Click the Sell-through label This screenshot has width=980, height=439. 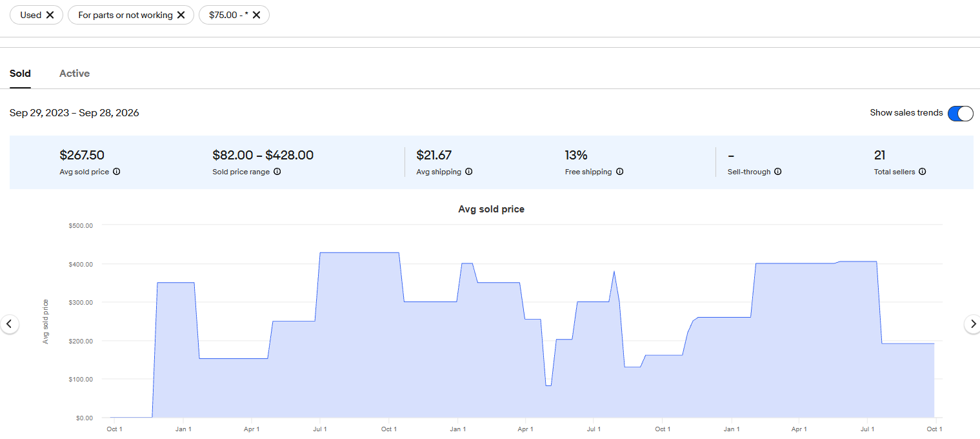pos(749,172)
